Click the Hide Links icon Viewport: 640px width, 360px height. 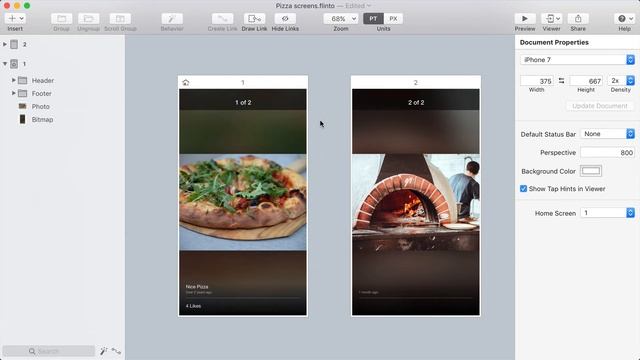(x=285, y=18)
